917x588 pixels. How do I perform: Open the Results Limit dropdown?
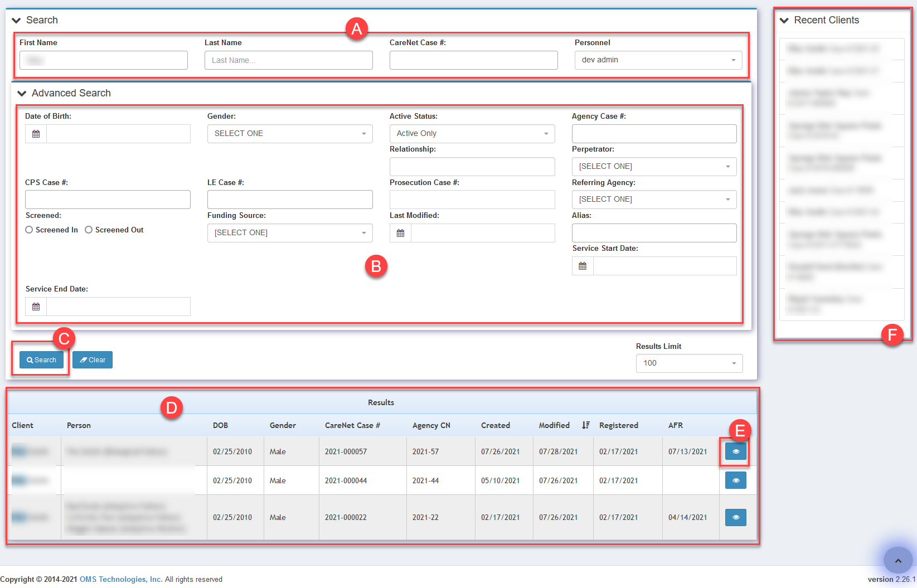690,363
